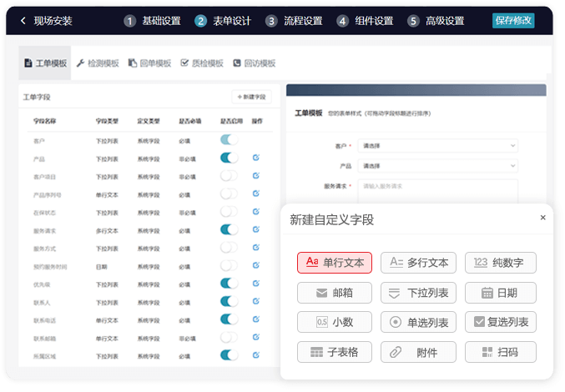
Task: Choose the 复选列表 field type
Action: click(501, 322)
